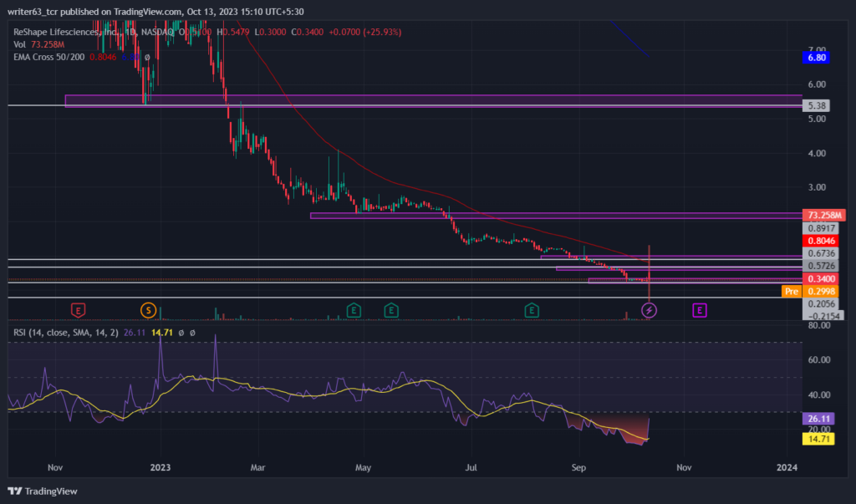Image resolution: width=856 pixels, height=504 pixels.
Task: Open the RSI (14, close, SMA, 14, 2) legend
Action: point(65,332)
